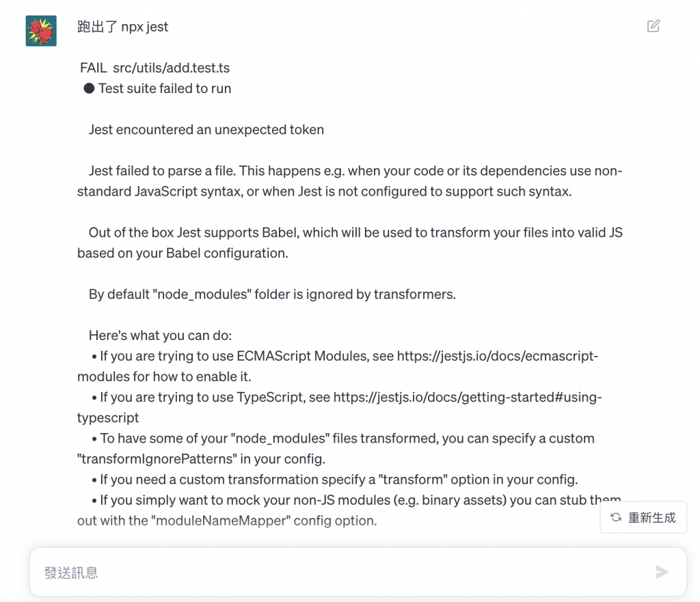Click the 'Test suite failed to run' text
Viewport: 700px width, 602px height.
point(165,88)
